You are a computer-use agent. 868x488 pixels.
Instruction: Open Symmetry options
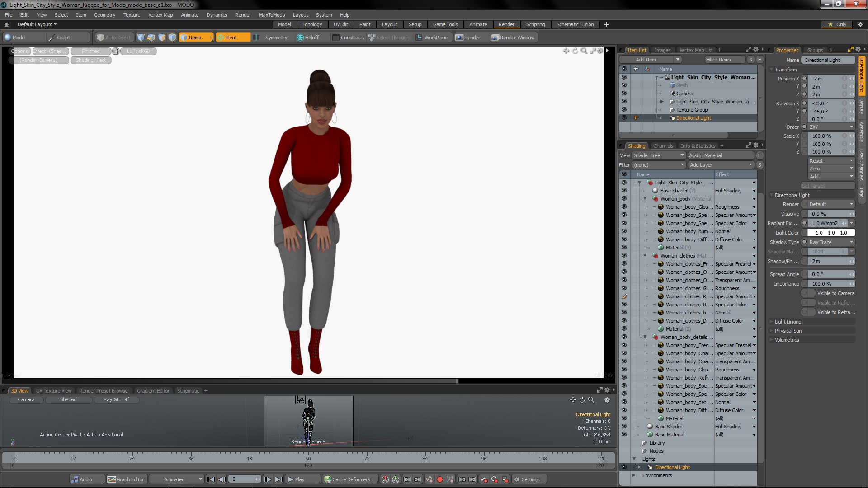[276, 38]
